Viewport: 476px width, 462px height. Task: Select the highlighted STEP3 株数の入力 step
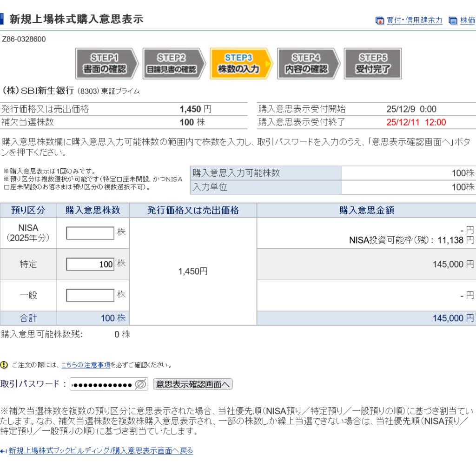(x=239, y=64)
